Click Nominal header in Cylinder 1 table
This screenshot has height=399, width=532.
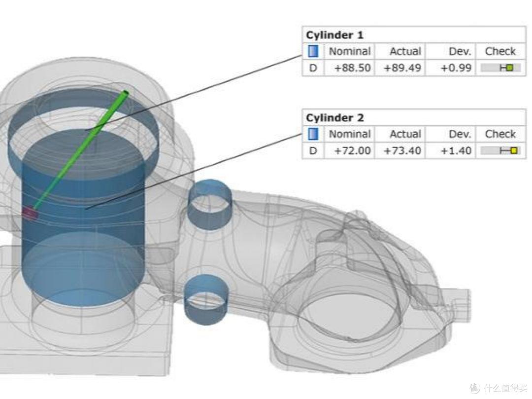point(349,51)
